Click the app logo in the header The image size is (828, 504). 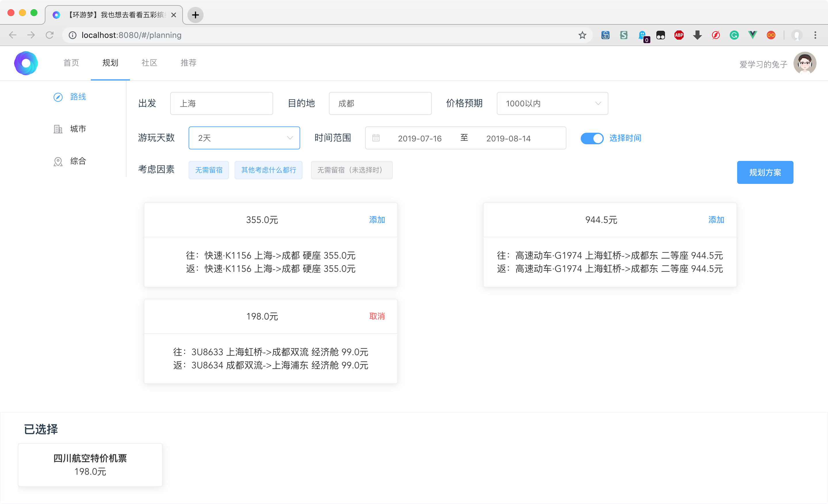(x=26, y=63)
